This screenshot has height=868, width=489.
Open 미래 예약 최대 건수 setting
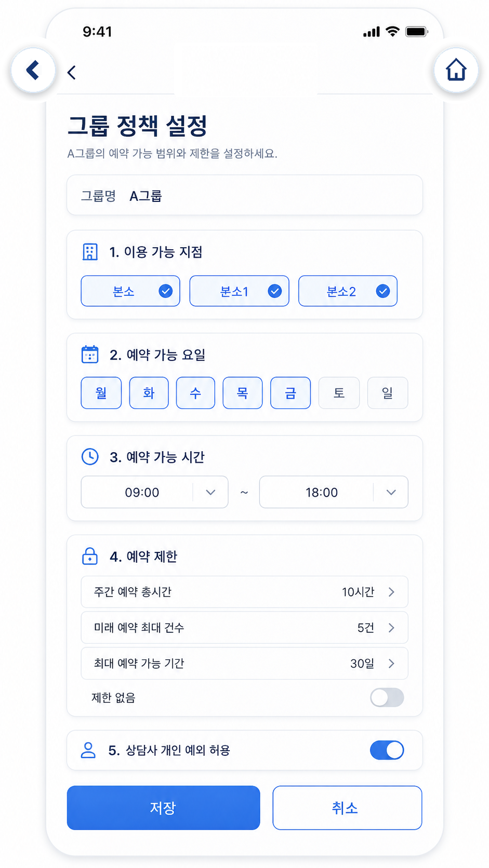click(x=244, y=628)
